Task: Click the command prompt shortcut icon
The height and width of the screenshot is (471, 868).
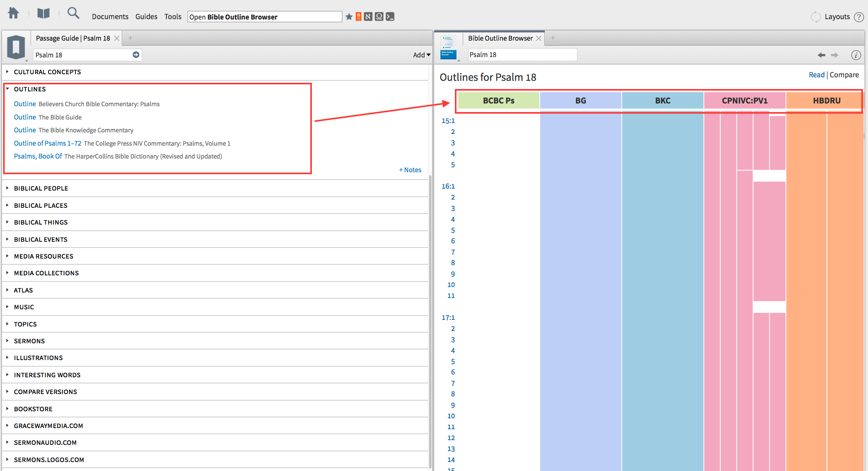Action: [x=390, y=16]
